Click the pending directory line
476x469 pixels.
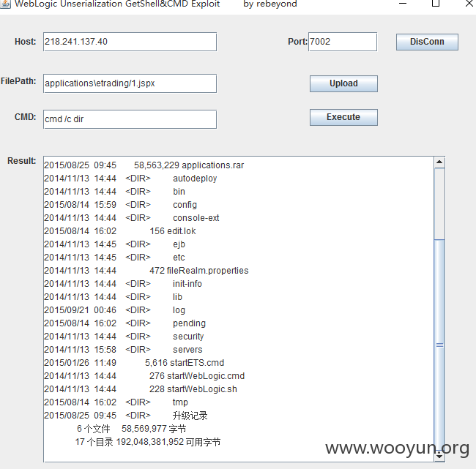(125, 323)
